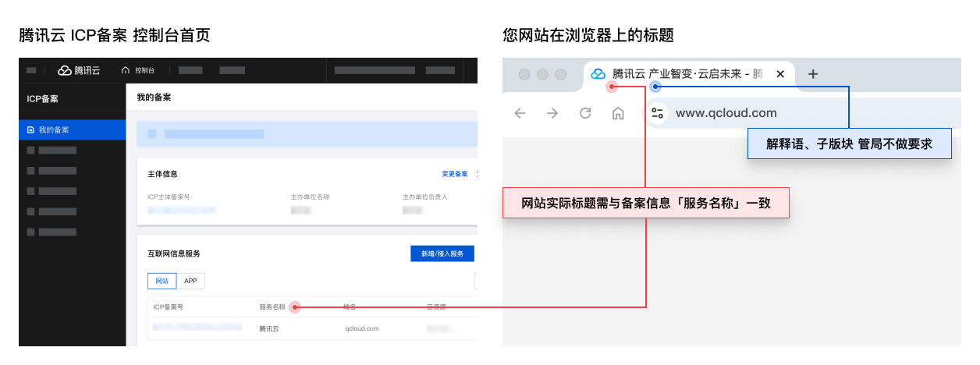
Task: Open the 控制台 home link
Action: (x=144, y=70)
